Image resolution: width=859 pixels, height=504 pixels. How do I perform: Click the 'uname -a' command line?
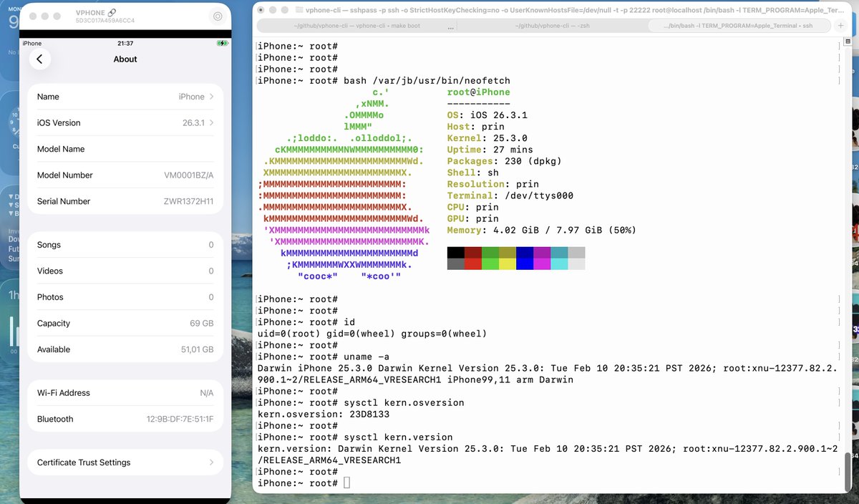tap(324, 357)
